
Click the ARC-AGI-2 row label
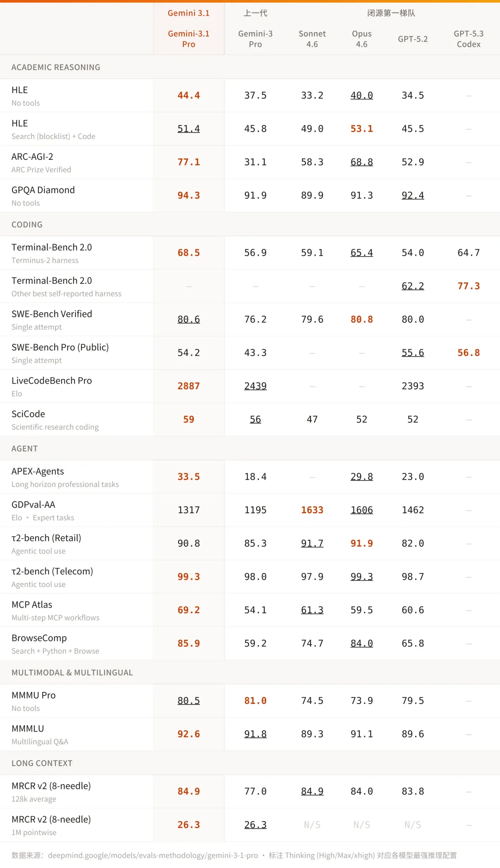click(32, 157)
